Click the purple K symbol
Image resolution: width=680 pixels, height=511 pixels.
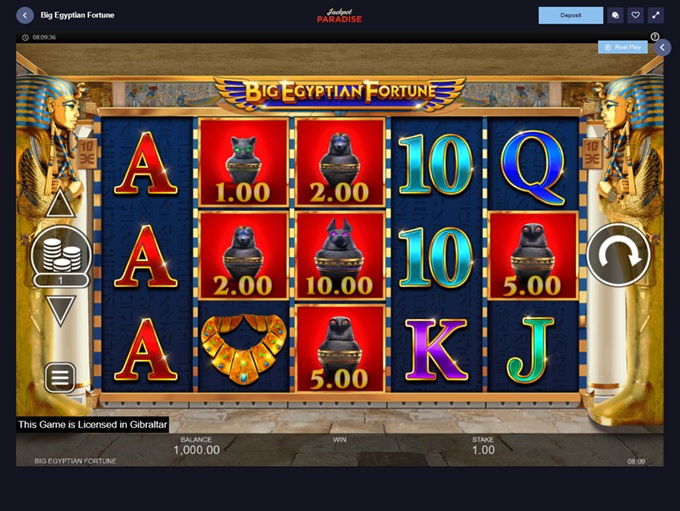click(x=436, y=350)
